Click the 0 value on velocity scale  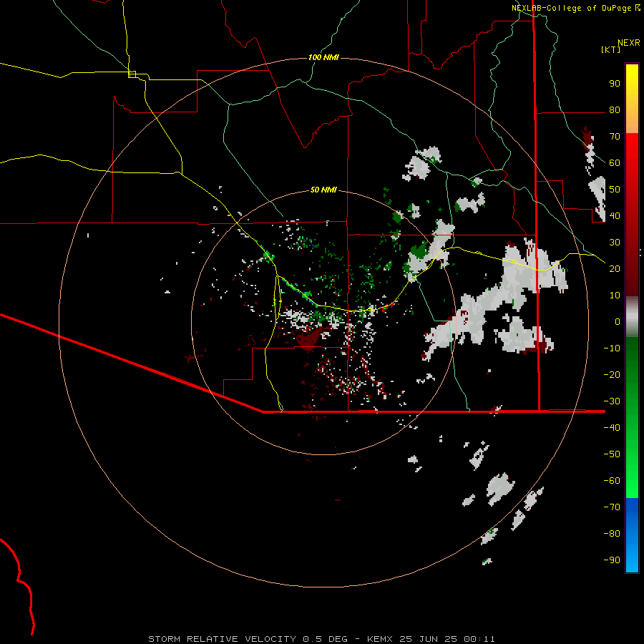618,322
